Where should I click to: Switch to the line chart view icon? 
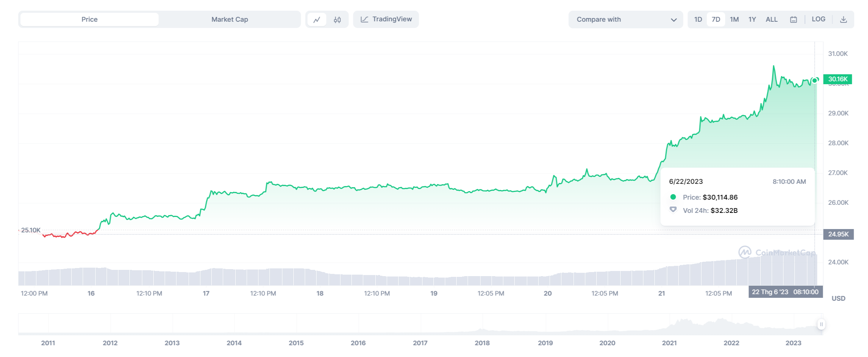point(317,19)
